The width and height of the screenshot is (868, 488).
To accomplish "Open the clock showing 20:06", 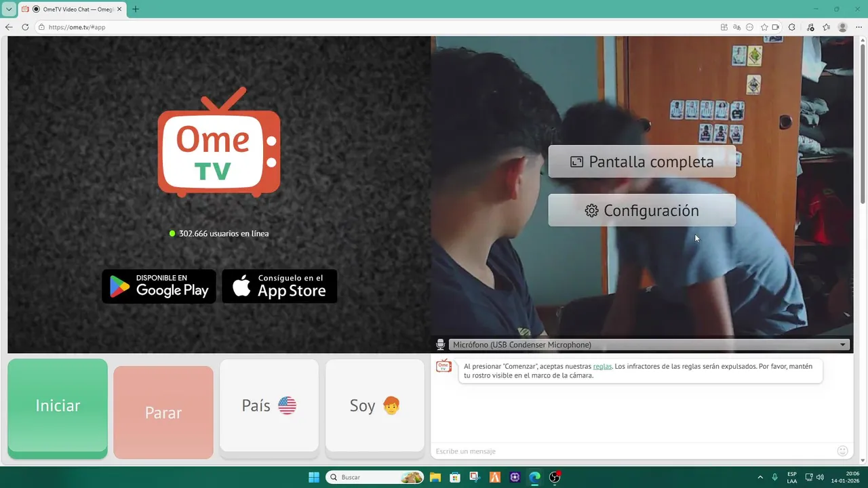I will pos(846,477).
